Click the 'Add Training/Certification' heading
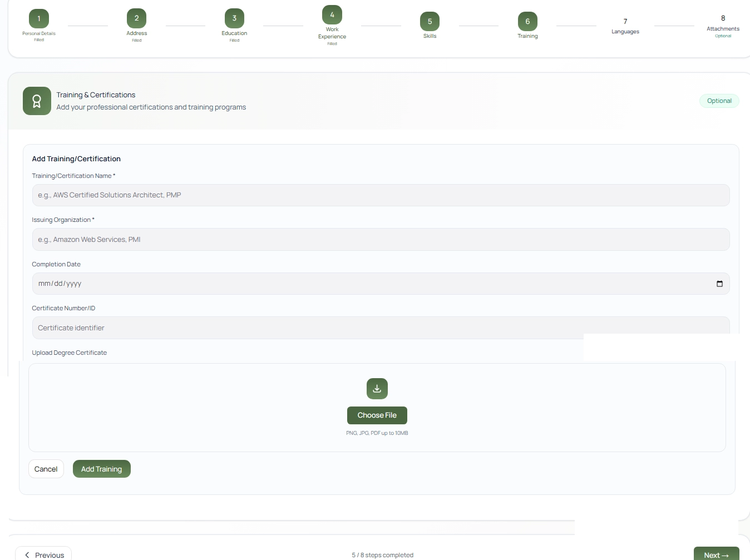 pyautogui.click(x=76, y=159)
